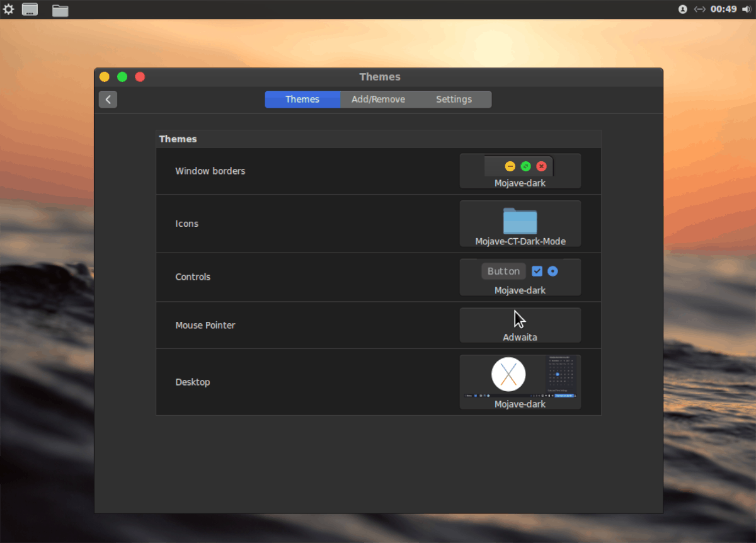Image resolution: width=756 pixels, height=543 pixels.
Task: Click the yellow minimize dot in Window borders preview
Action: coord(510,166)
